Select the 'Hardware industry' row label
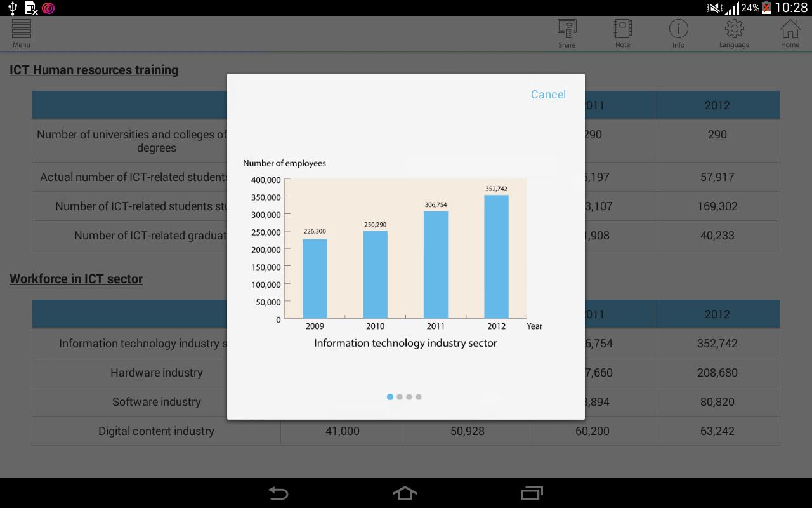Viewport: 812px width, 508px height. (x=157, y=373)
